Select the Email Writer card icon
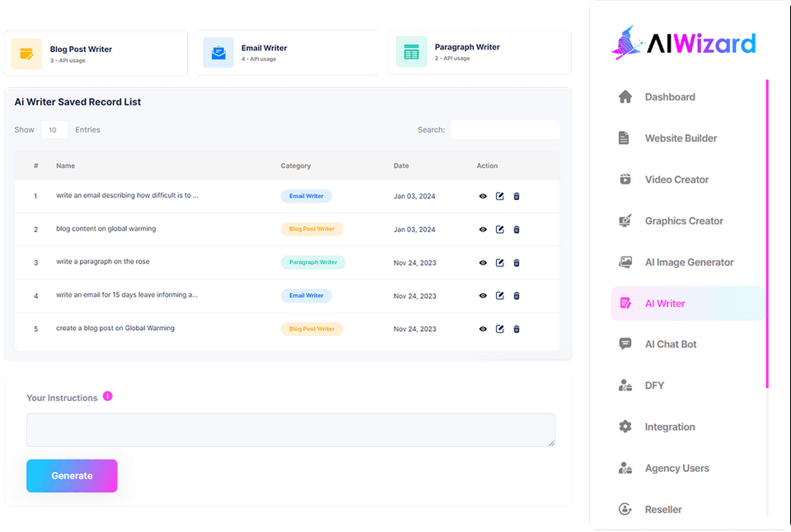791x532 pixels. click(x=218, y=52)
